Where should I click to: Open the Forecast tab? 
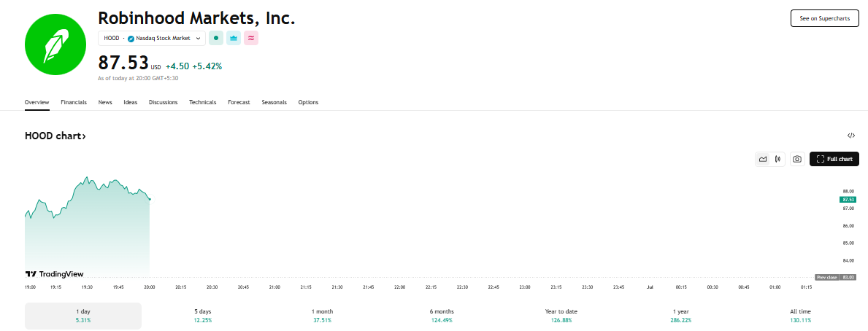pos(239,102)
